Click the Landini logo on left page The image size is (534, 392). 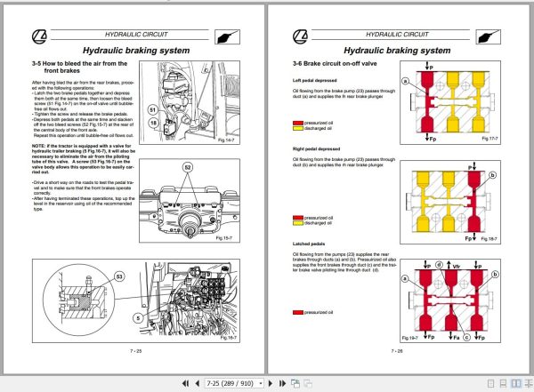[39, 36]
